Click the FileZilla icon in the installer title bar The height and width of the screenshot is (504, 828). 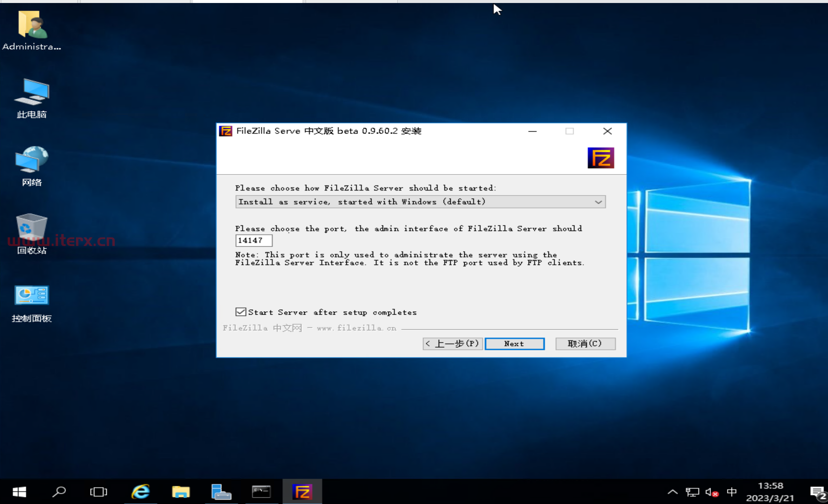(x=225, y=131)
